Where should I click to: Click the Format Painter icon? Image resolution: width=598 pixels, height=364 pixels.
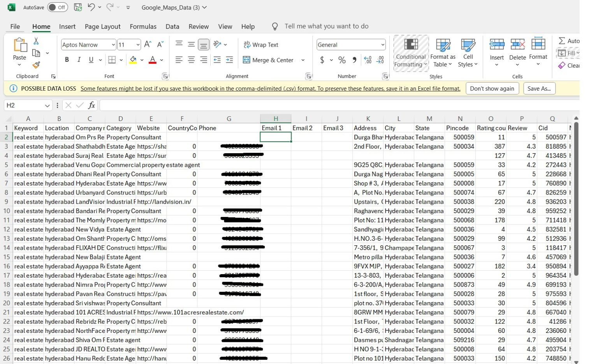point(36,65)
